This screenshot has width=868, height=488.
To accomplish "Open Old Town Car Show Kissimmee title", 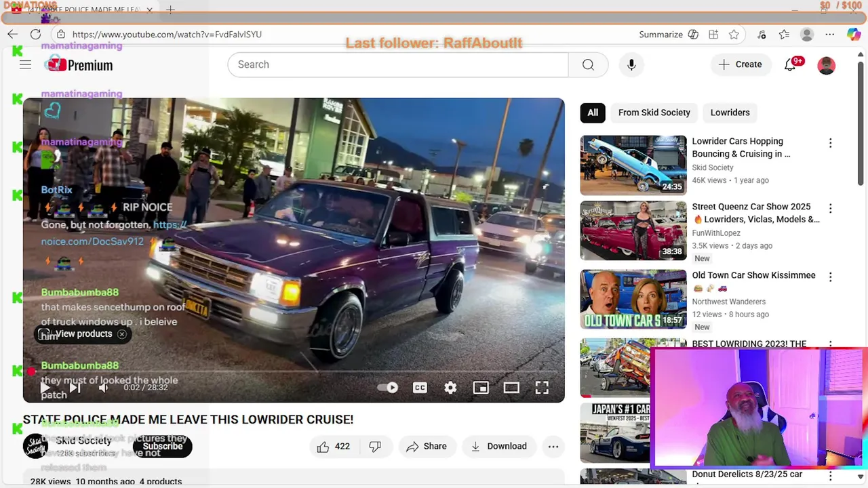I will click(753, 275).
